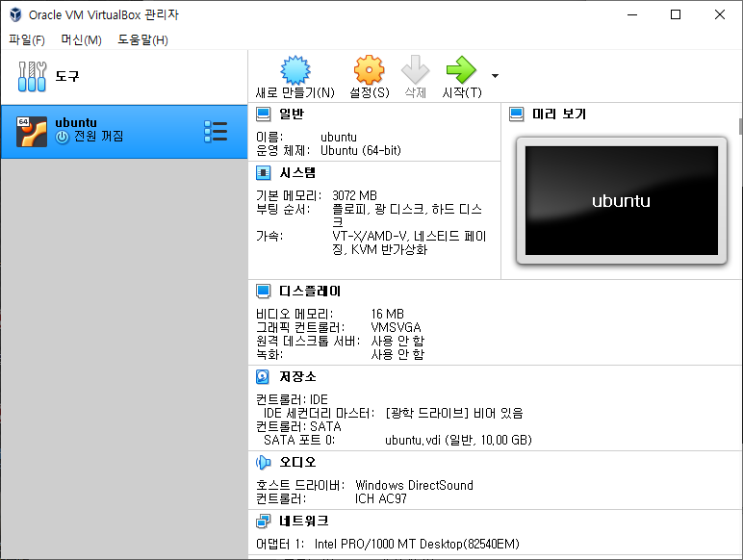Viewport: 743px width, 560px height.
Task: Open the ubuntu VM list menu icon
Action: click(216, 132)
